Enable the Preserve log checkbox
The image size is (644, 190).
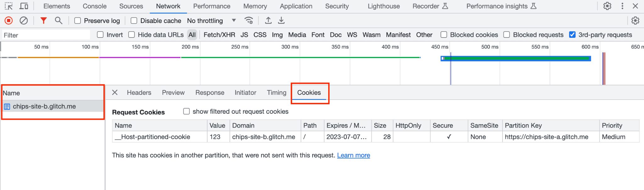pos(78,21)
